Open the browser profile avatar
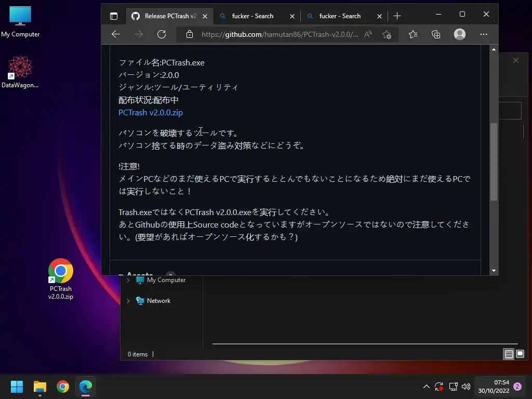The height and width of the screenshot is (399, 532). pyautogui.click(x=460, y=34)
